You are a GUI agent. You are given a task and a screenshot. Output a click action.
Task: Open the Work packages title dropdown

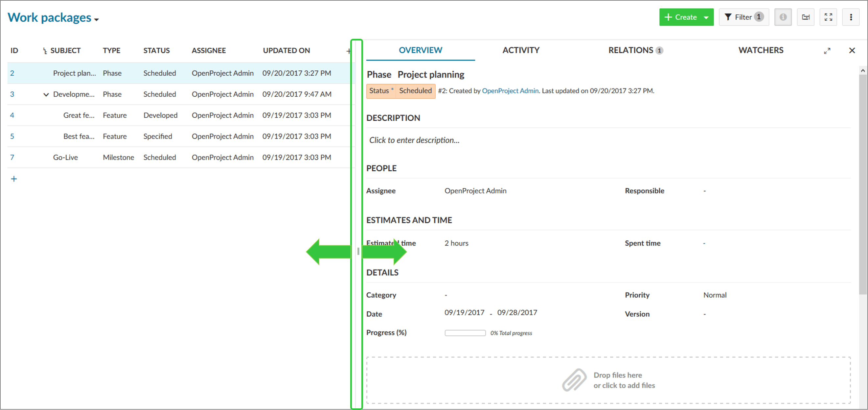(96, 19)
